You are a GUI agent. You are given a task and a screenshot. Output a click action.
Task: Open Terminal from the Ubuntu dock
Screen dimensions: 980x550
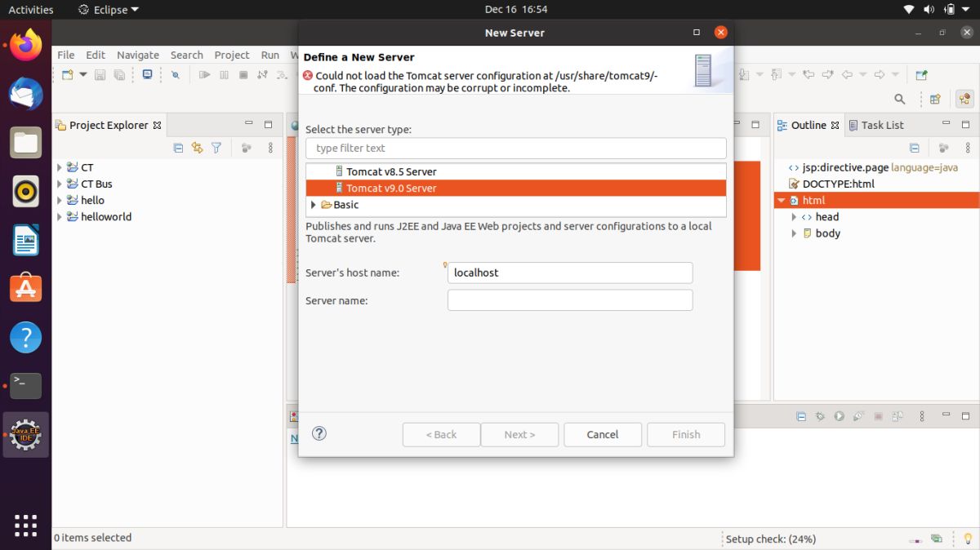(26, 385)
